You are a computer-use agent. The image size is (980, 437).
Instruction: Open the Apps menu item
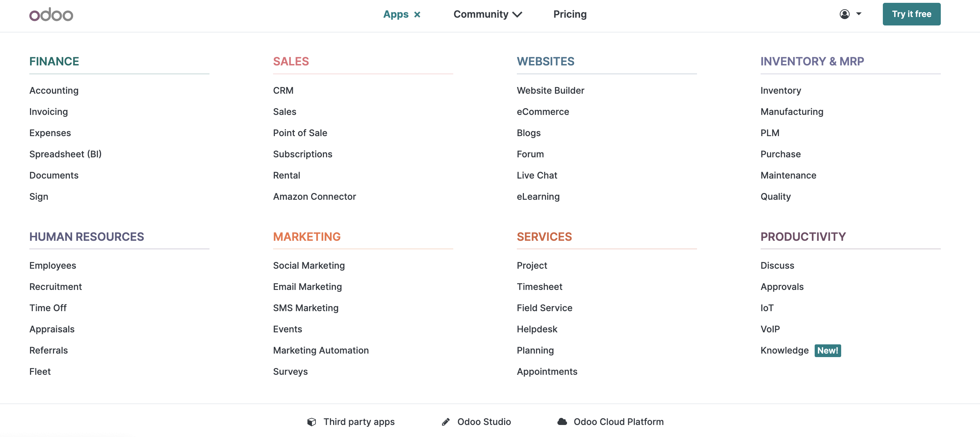[396, 14]
